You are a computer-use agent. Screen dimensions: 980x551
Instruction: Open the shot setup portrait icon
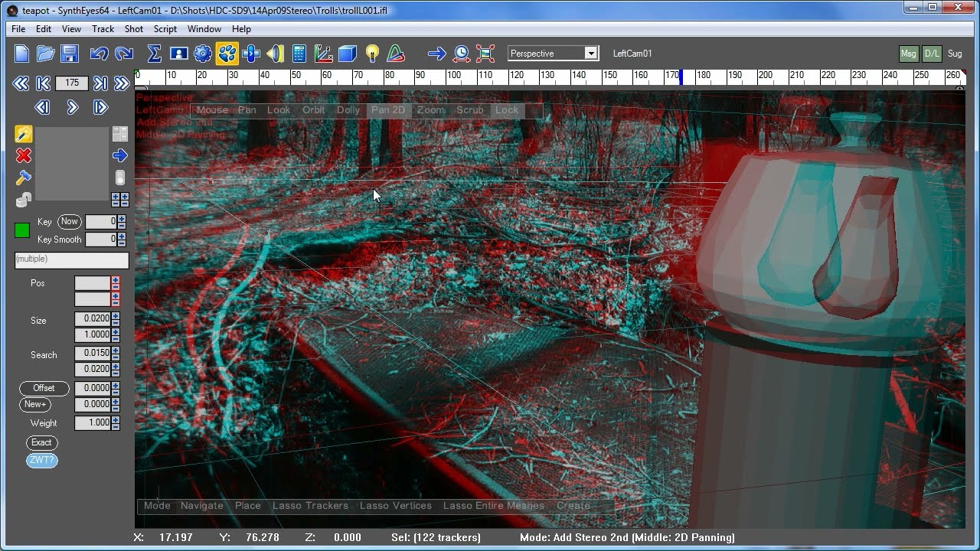[x=179, y=54]
